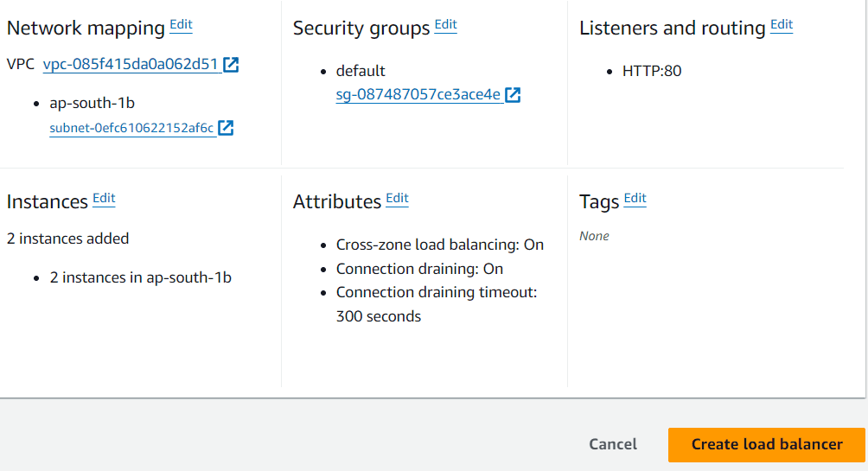Click the 2 instances in ap-south-1b entry

tap(140, 277)
